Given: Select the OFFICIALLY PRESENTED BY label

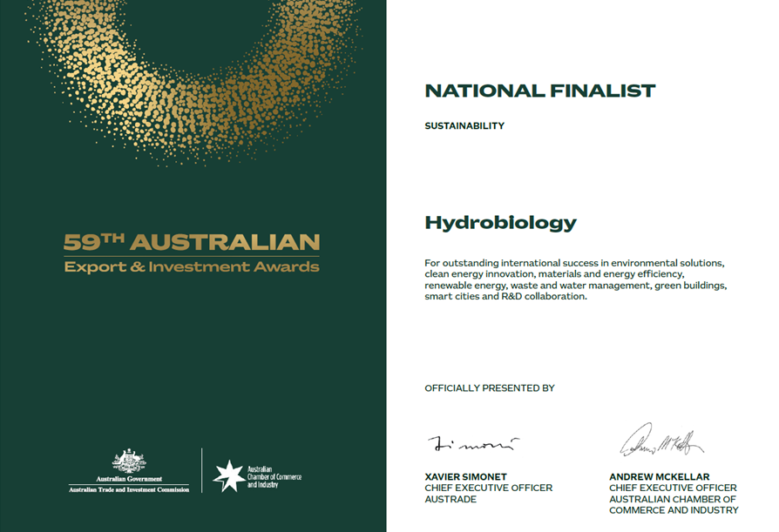Looking at the screenshot, I should tap(488, 388).
